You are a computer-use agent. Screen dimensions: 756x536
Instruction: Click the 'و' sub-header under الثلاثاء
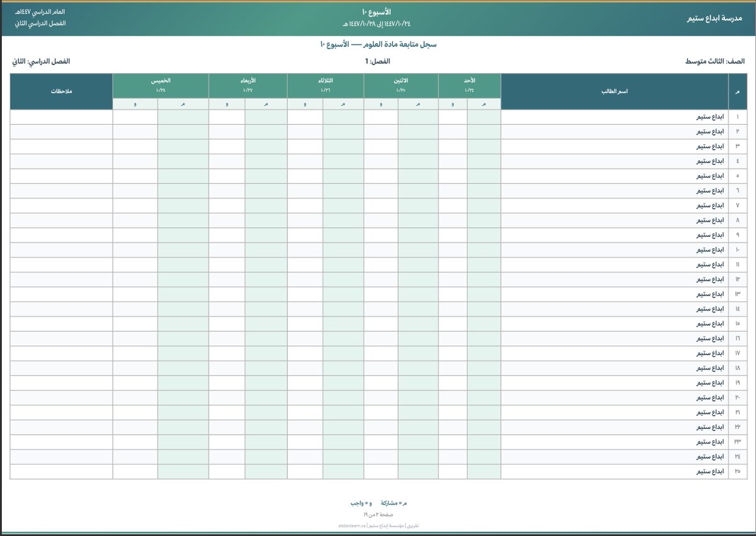pyautogui.click(x=305, y=104)
